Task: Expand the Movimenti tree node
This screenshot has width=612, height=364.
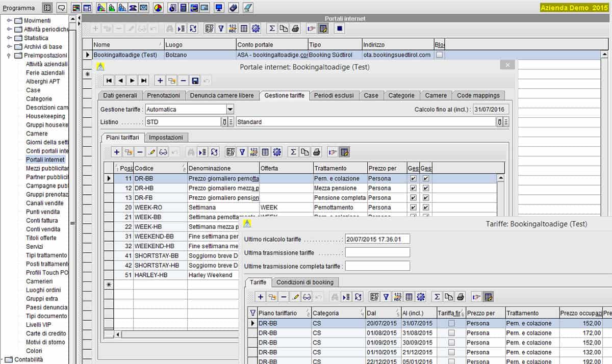Action: pyautogui.click(x=10, y=21)
